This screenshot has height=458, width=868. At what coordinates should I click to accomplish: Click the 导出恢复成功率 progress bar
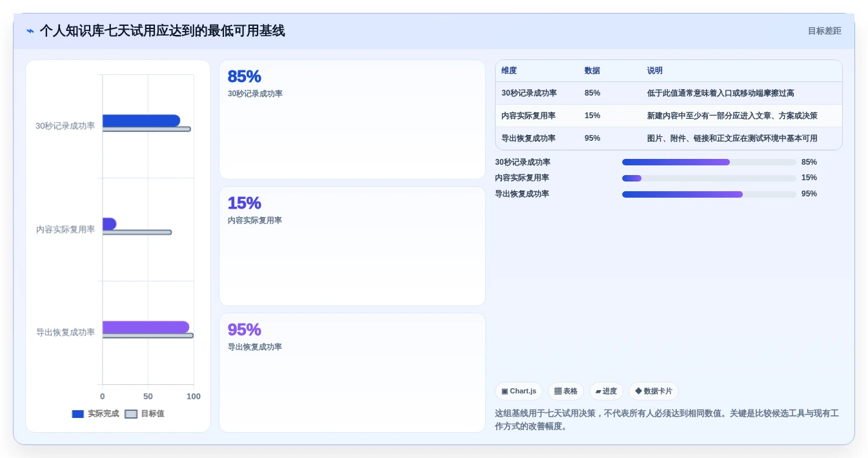tap(709, 194)
